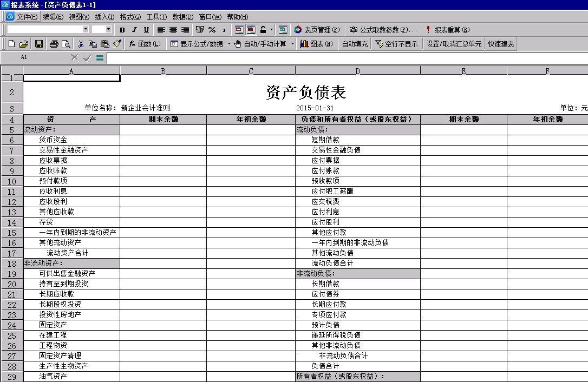
Task: Open 视图(V) menu
Action: (79, 17)
